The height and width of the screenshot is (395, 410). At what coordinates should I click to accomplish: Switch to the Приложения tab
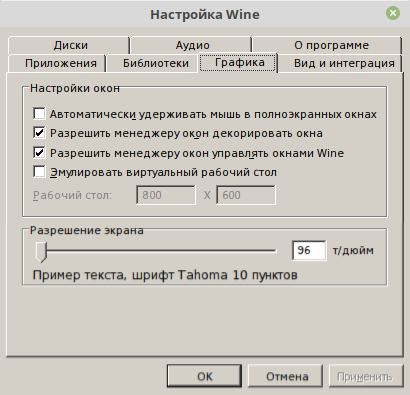(x=57, y=63)
